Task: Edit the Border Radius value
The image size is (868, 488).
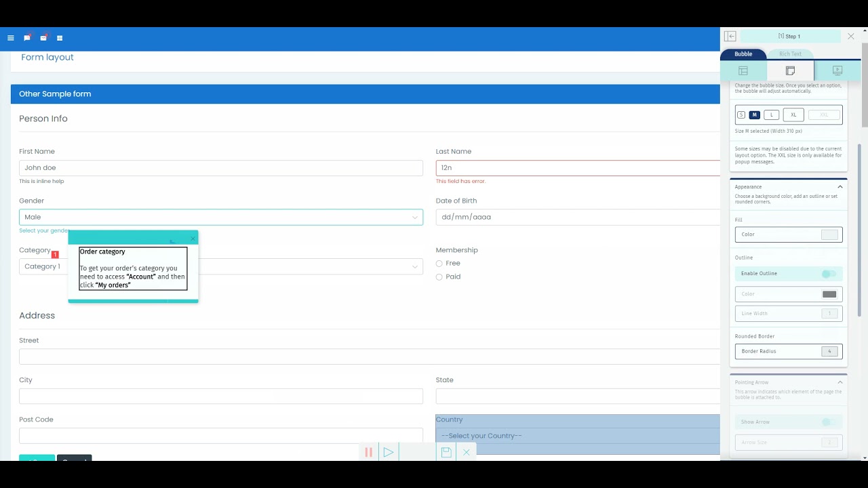Action: coord(829,352)
